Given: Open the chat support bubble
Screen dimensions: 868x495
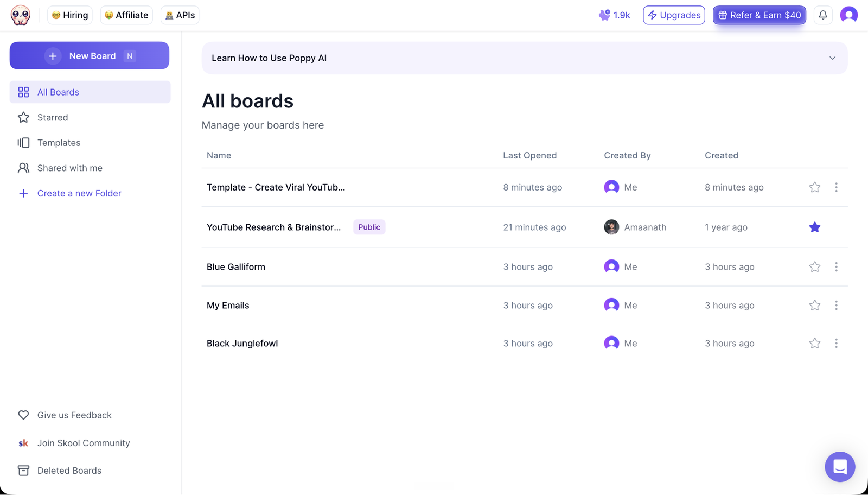Looking at the screenshot, I should 840,467.
